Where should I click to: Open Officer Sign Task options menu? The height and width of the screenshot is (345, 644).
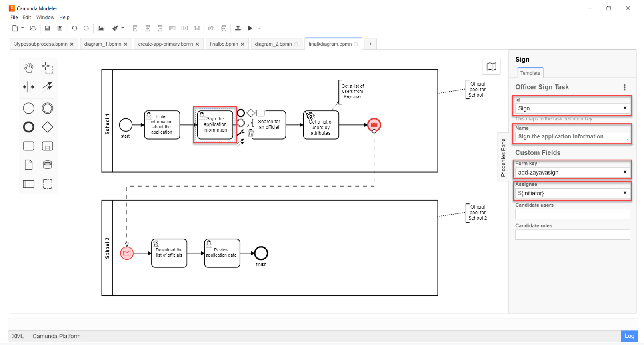pos(624,87)
